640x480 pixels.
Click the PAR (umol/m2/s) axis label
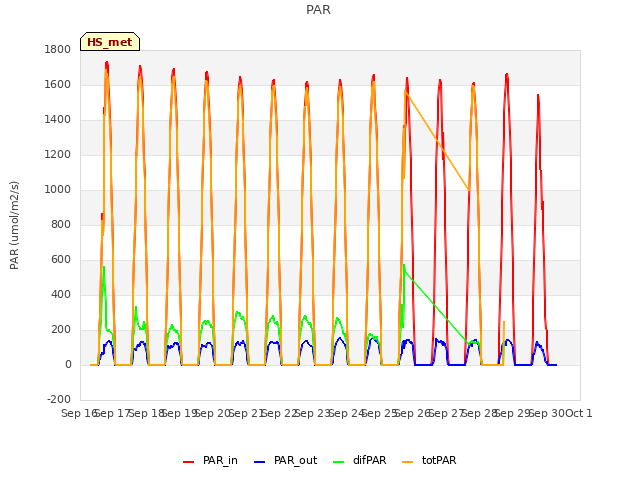pos(14,225)
